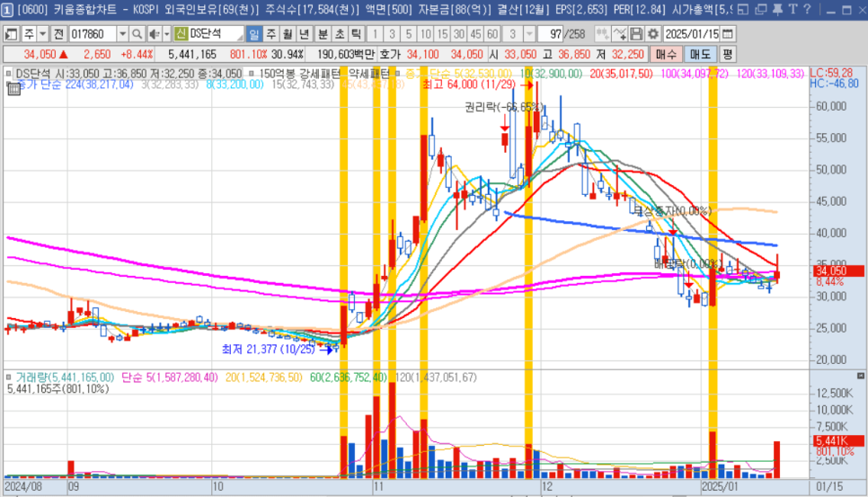
Task: Click the volume tag 5,441K on axis
Action: [x=838, y=441]
